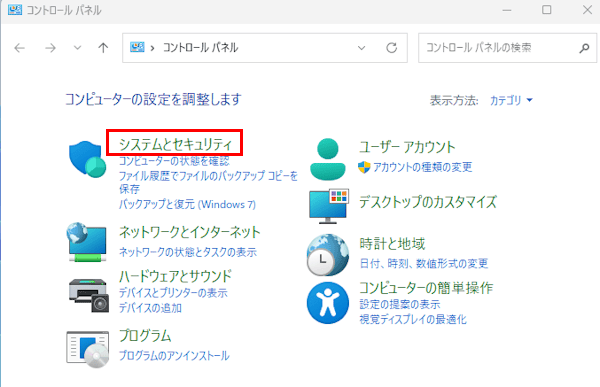
Task: Click the Network and Internet globe icon
Action: (x=87, y=242)
